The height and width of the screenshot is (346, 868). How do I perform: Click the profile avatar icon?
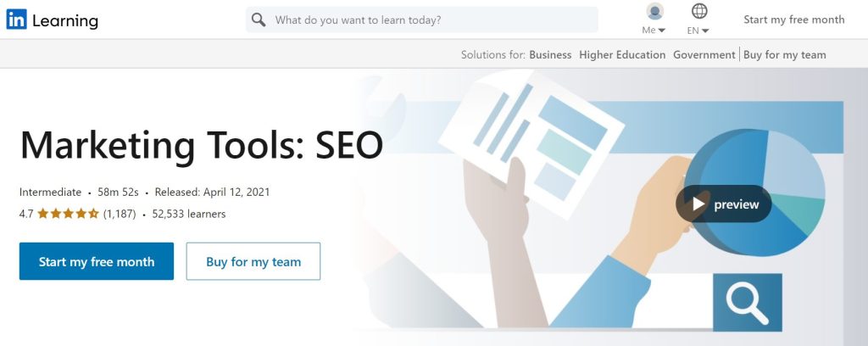click(654, 12)
